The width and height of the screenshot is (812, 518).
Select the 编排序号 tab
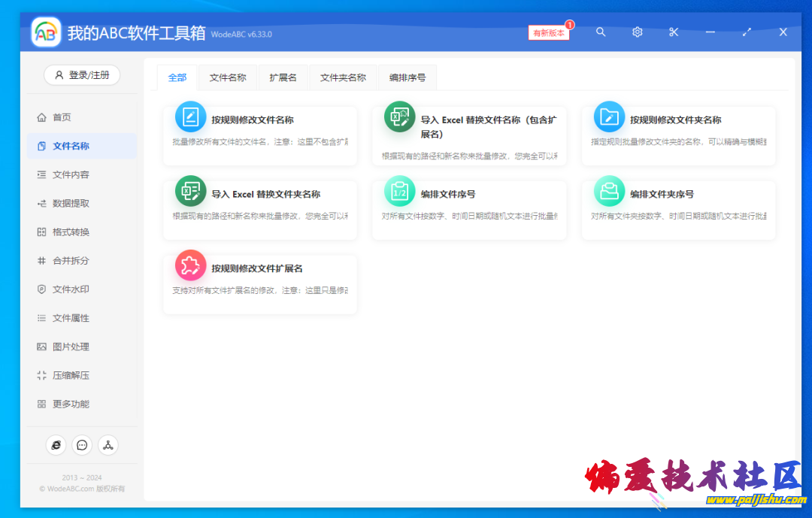point(408,77)
